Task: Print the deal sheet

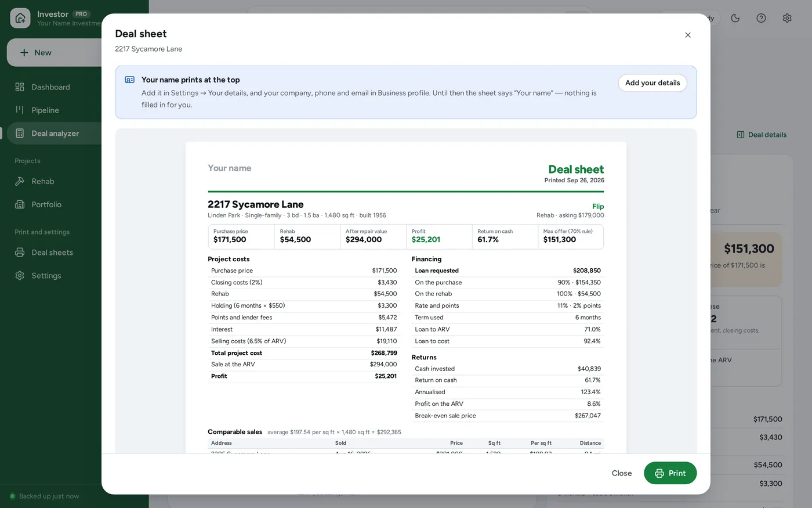Action: [x=670, y=473]
